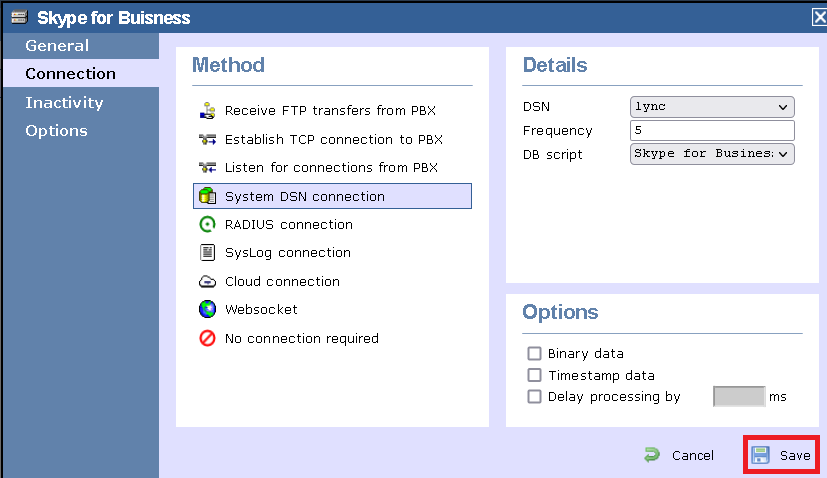Choose No connection required text

tap(302, 338)
